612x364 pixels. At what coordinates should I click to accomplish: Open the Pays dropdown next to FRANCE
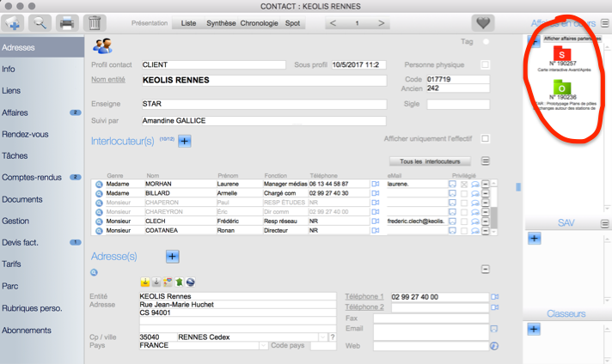(264, 346)
